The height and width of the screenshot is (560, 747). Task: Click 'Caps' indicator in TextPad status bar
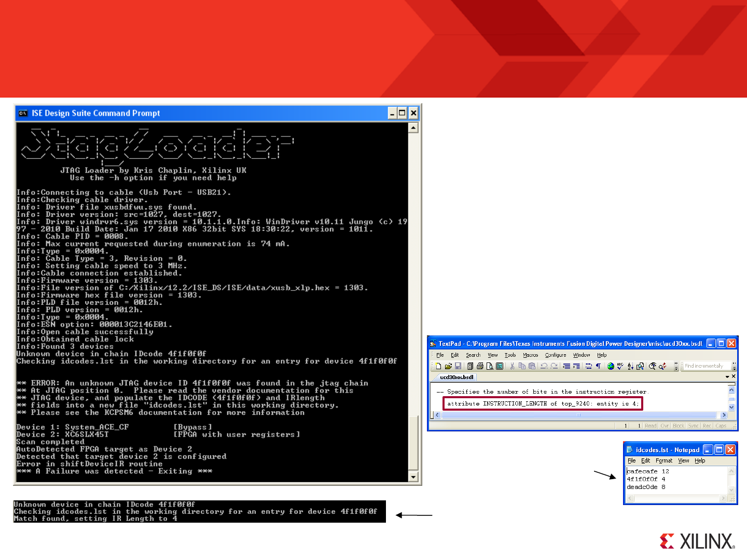[721, 426]
